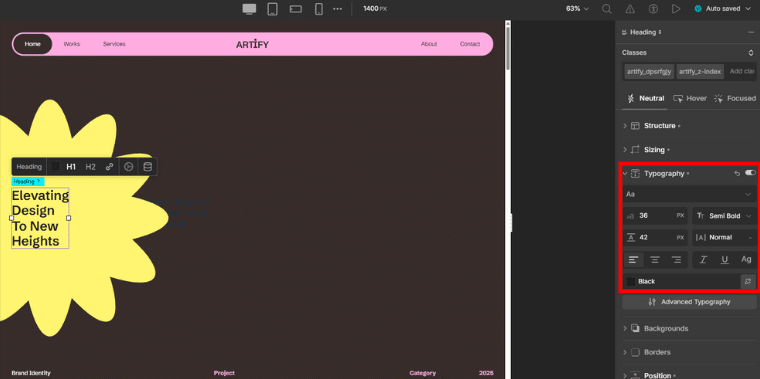Click the link variable icon beside Black
The height and width of the screenshot is (379, 760).
coord(748,281)
